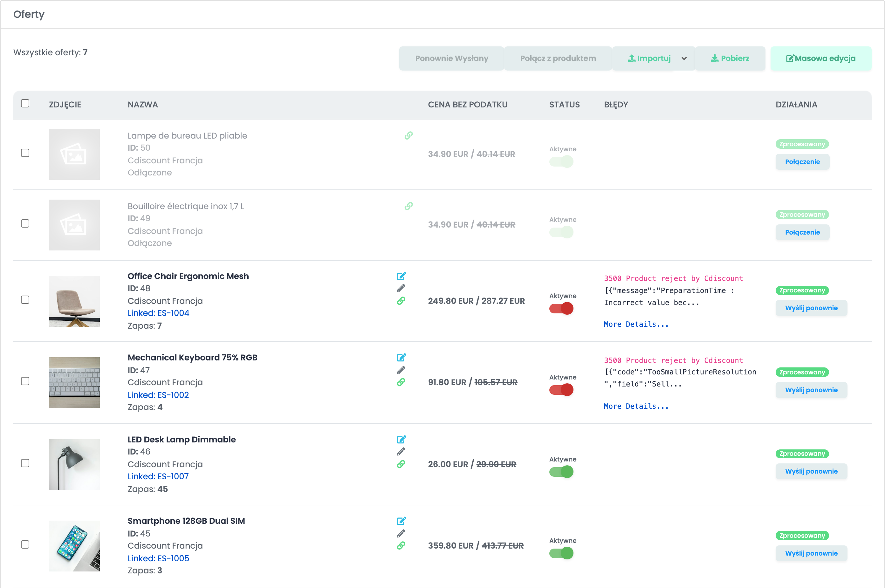Expand the Importuj dropdown arrow
885x588 pixels.
pos(684,58)
